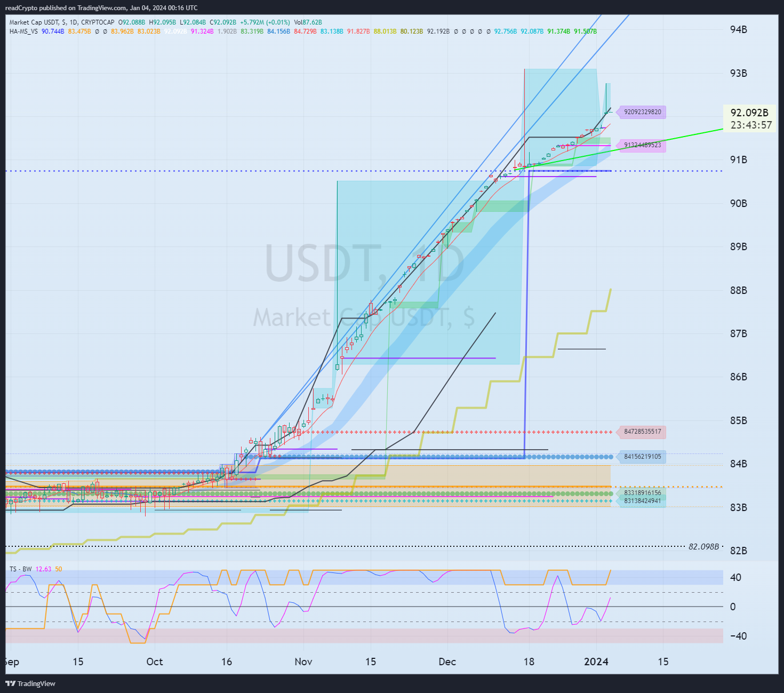Click the TS - BW value 12.63

point(43,569)
